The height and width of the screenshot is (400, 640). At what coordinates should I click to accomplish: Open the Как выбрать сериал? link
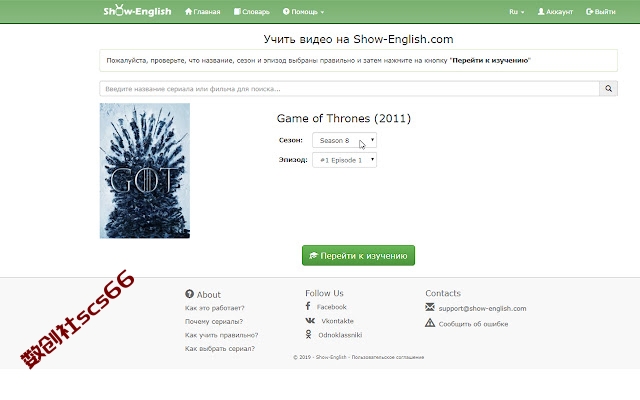(220, 349)
